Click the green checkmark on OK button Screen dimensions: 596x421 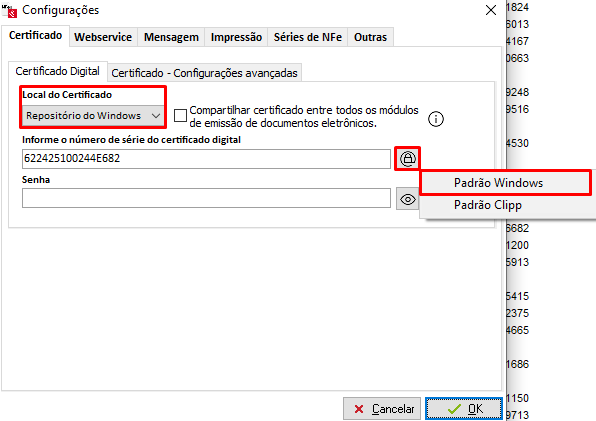pyautogui.click(x=454, y=409)
